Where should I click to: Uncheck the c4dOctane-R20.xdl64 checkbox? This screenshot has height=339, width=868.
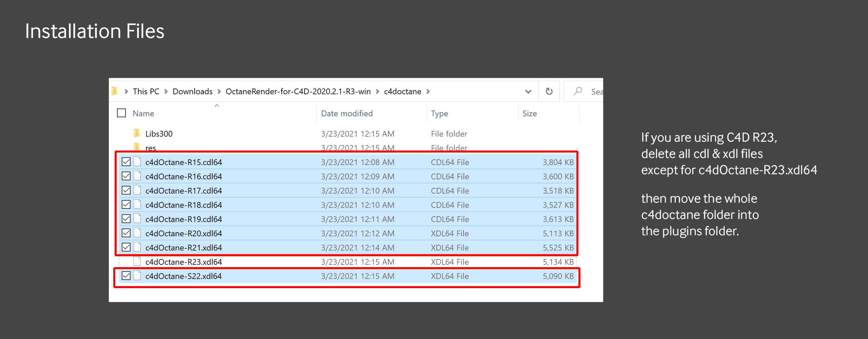(x=126, y=233)
